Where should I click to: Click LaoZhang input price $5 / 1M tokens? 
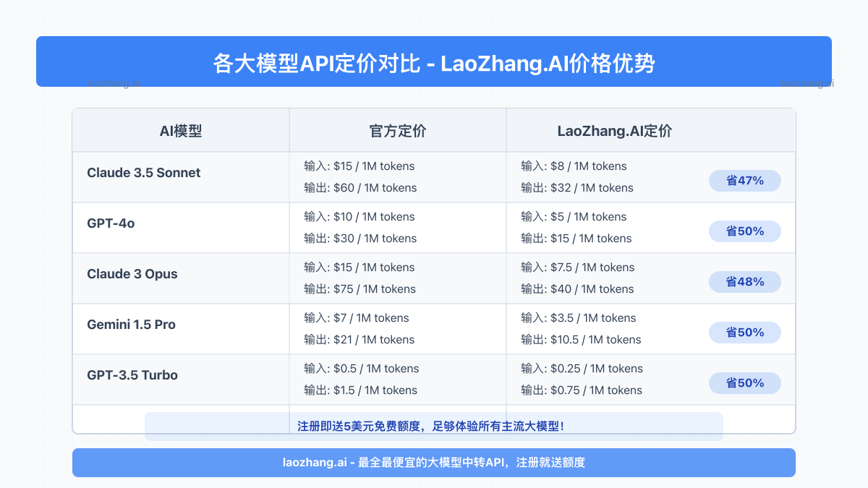(574, 217)
